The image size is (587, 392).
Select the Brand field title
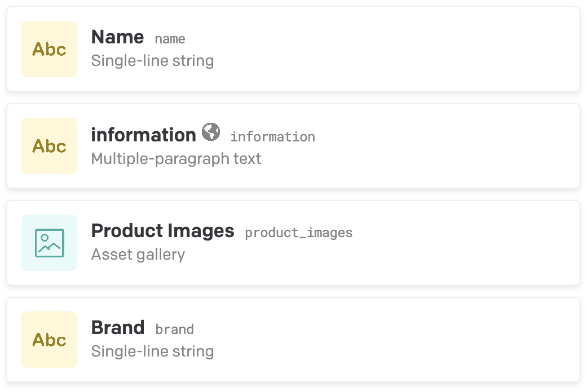click(118, 328)
